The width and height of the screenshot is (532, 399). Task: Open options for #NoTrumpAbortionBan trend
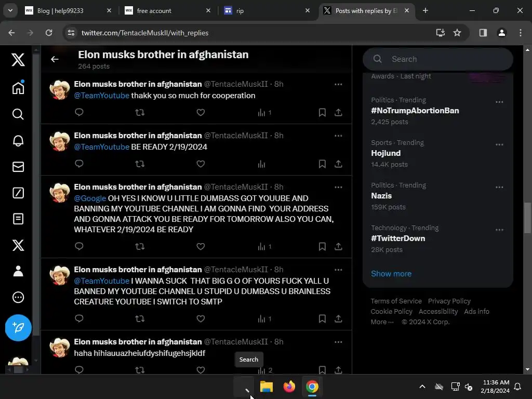click(499, 102)
